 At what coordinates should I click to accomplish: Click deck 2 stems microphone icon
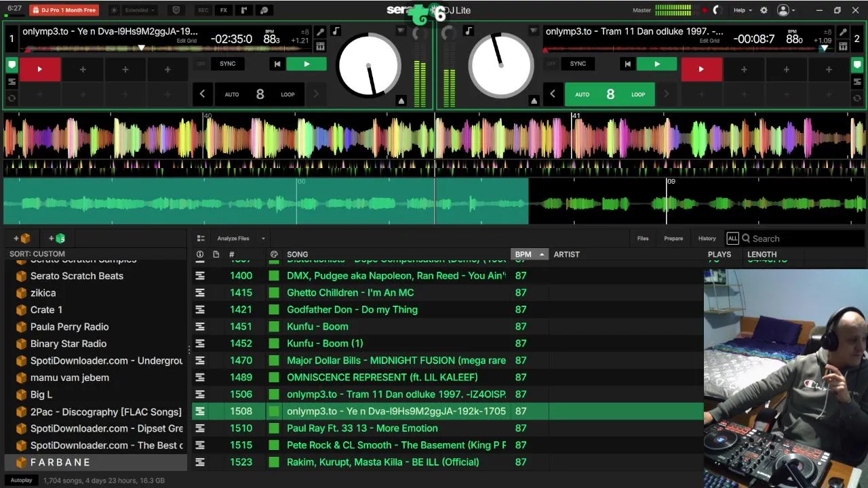[x=843, y=32]
